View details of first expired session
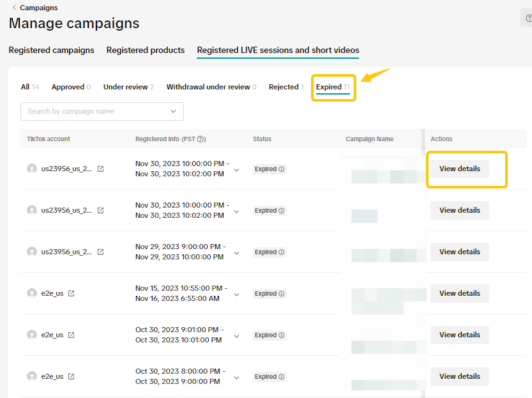Image resolution: width=532 pixels, height=398 pixels. (459, 169)
